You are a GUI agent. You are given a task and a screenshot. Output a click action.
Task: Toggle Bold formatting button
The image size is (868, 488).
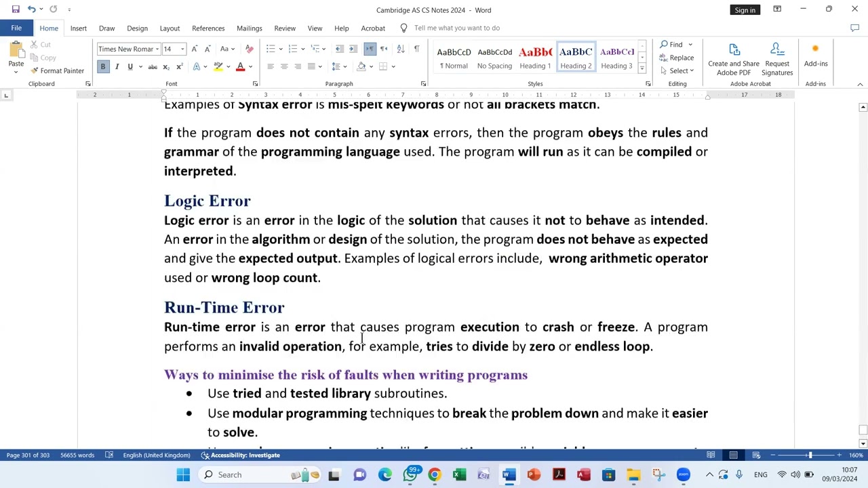[103, 66]
